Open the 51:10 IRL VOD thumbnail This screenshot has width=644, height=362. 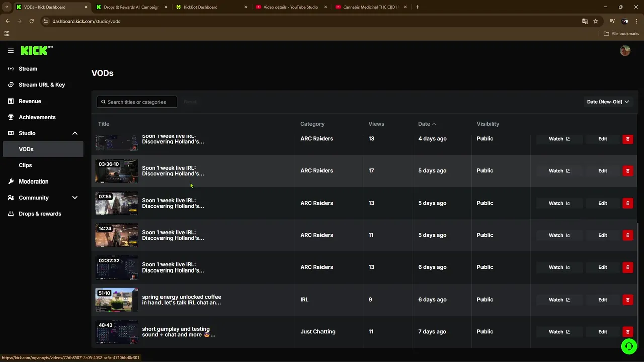tap(117, 300)
